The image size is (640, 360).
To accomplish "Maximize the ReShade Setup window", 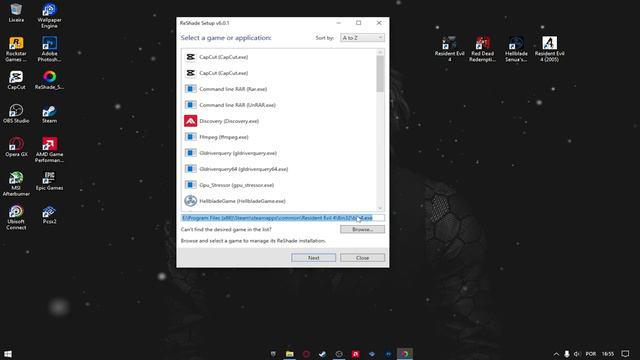I will pyautogui.click(x=358, y=23).
